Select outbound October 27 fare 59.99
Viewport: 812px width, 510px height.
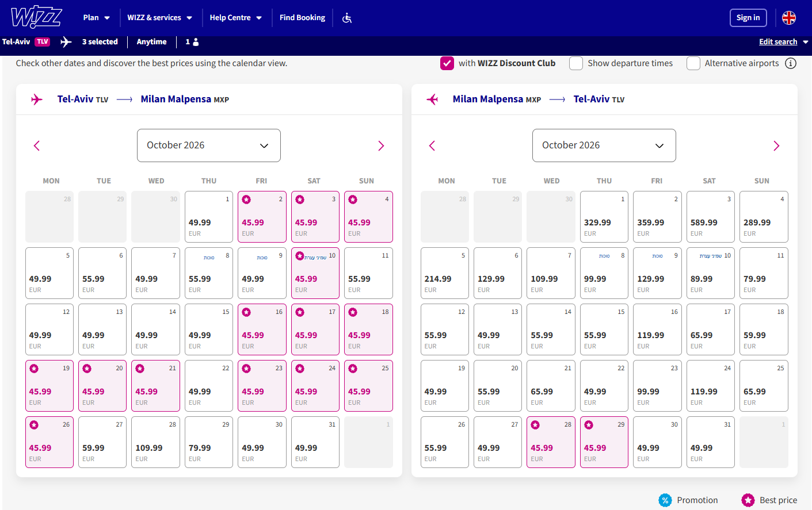point(102,442)
